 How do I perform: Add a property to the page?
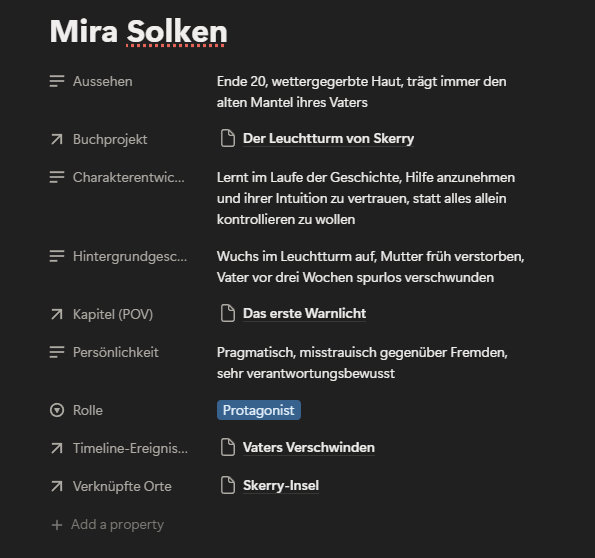pos(108,525)
